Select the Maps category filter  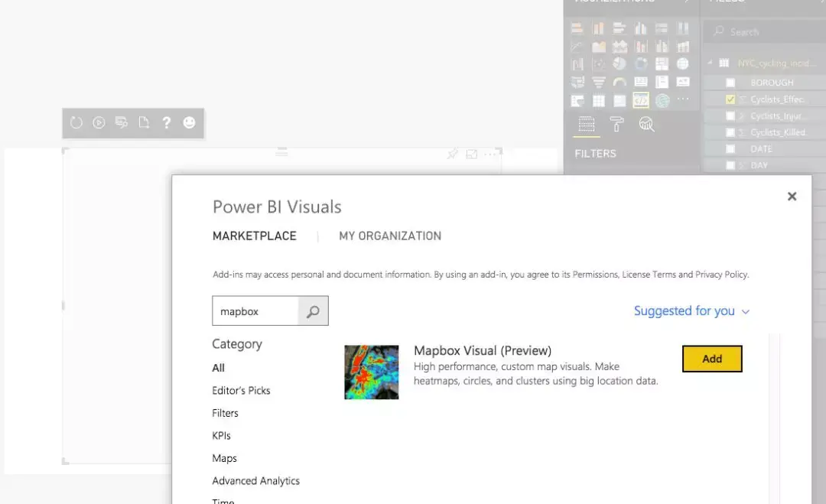click(224, 458)
